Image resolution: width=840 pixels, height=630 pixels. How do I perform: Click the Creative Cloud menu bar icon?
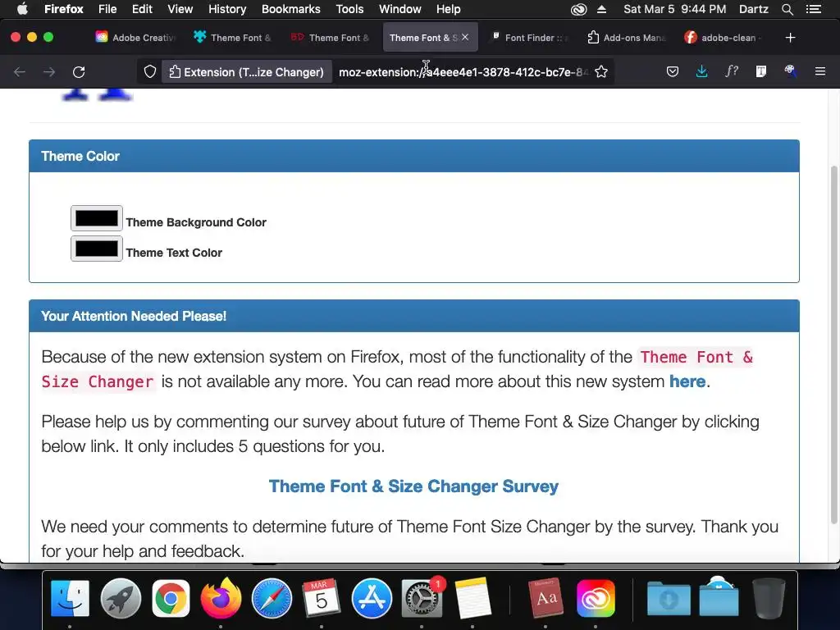[x=578, y=9]
